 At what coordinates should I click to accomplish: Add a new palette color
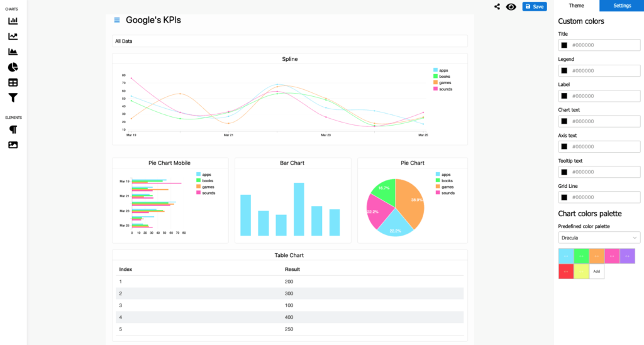coord(597,271)
